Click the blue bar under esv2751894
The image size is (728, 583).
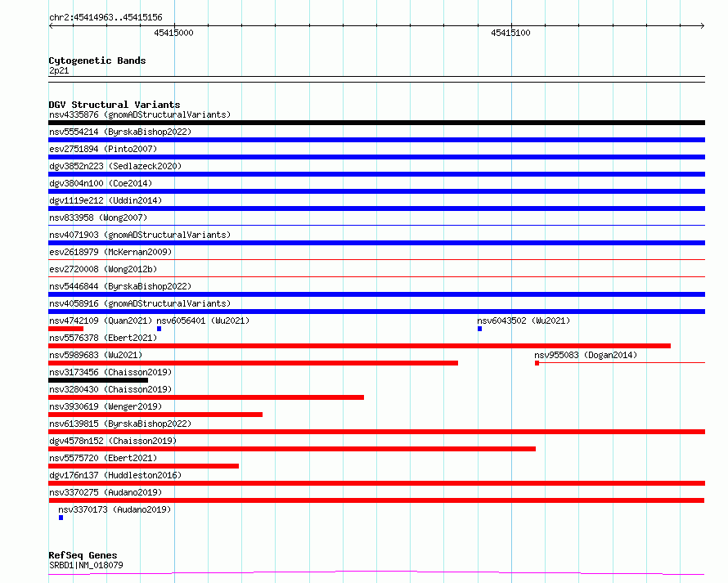pos(376,157)
